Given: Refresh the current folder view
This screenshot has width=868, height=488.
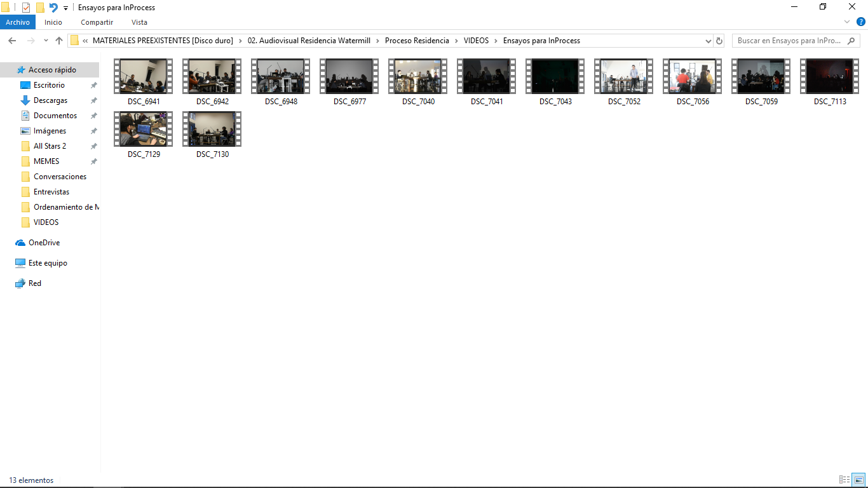Looking at the screenshot, I should pyautogui.click(x=719, y=41).
